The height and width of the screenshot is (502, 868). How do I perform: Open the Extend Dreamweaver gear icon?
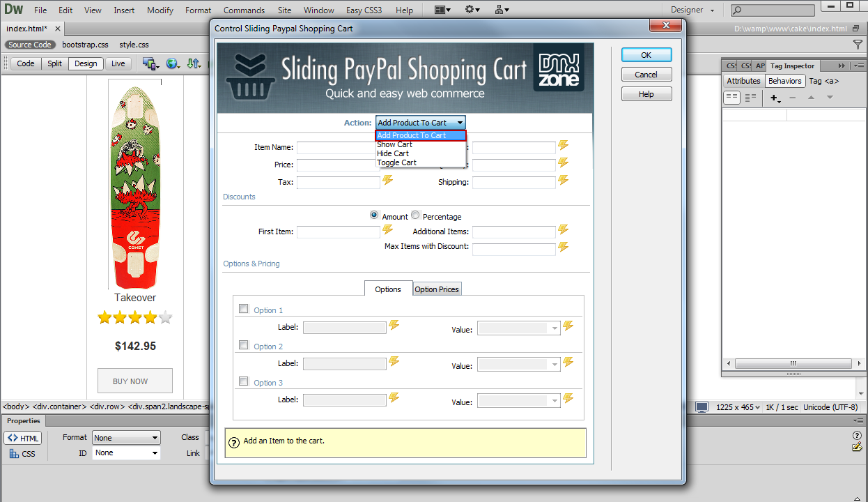coord(473,10)
